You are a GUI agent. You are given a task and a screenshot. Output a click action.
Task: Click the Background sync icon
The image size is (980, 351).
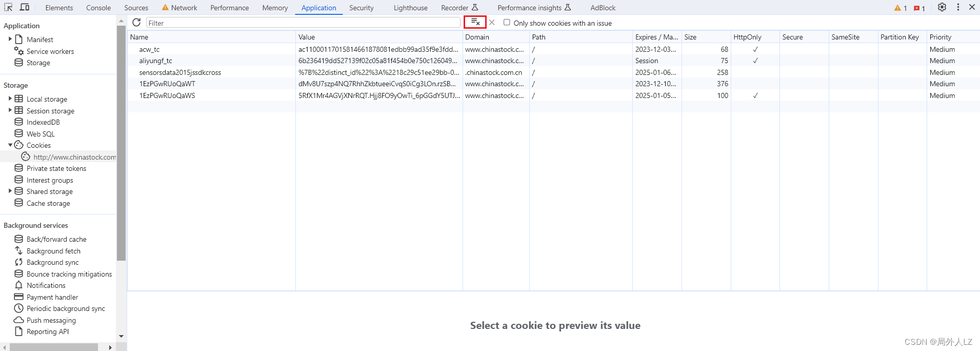pos(19,262)
